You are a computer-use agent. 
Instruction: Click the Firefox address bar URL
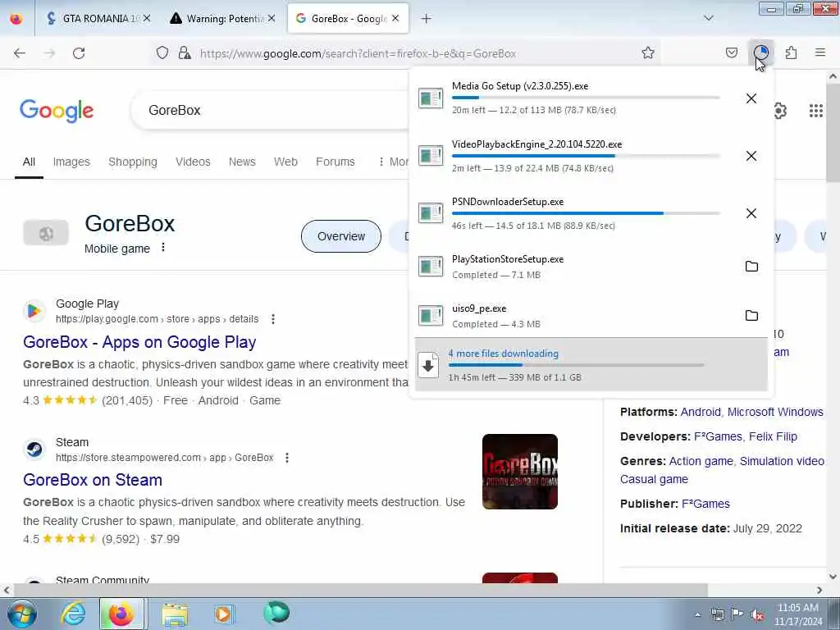tap(358, 53)
